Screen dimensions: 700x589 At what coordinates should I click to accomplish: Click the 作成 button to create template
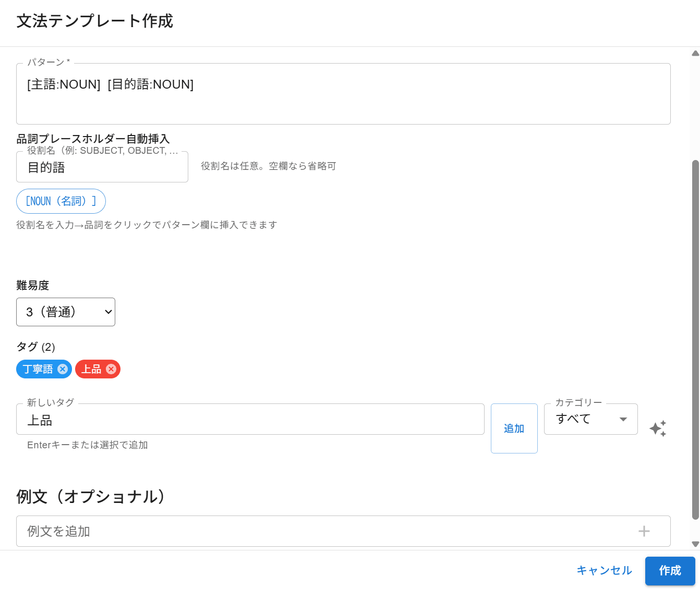point(670,571)
